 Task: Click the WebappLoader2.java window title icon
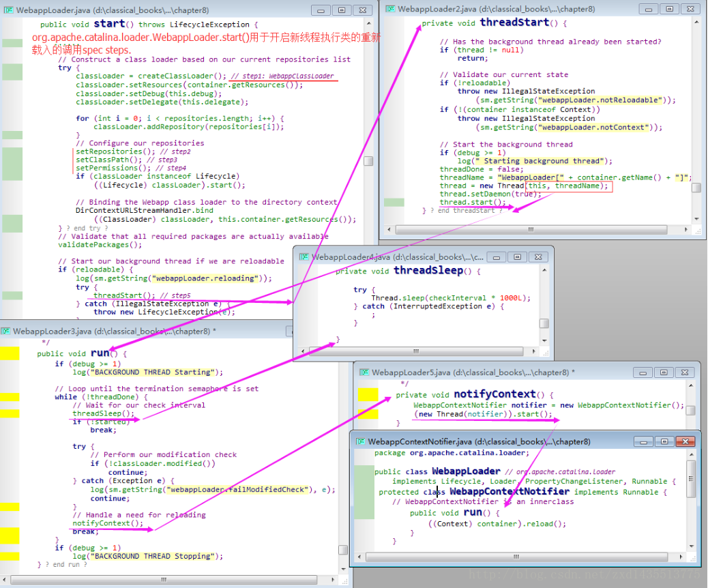tap(391, 9)
